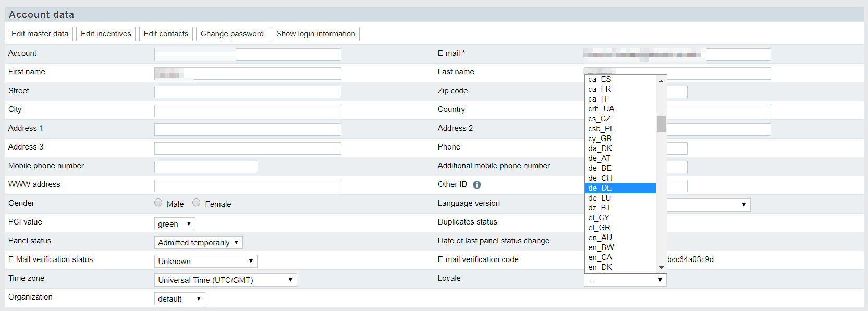Click locale list scroll down arrow
Image resolution: width=868 pixels, height=311 pixels.
[661, 267]
